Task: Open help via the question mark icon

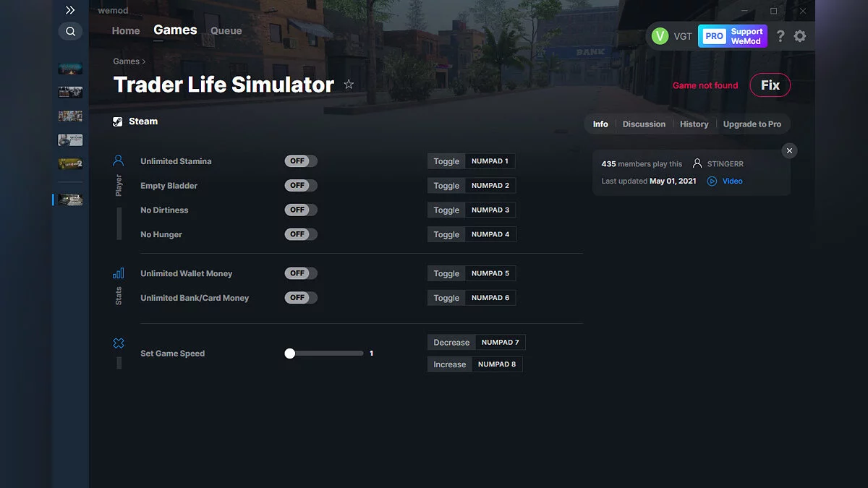Action: (x=780, y=35)
